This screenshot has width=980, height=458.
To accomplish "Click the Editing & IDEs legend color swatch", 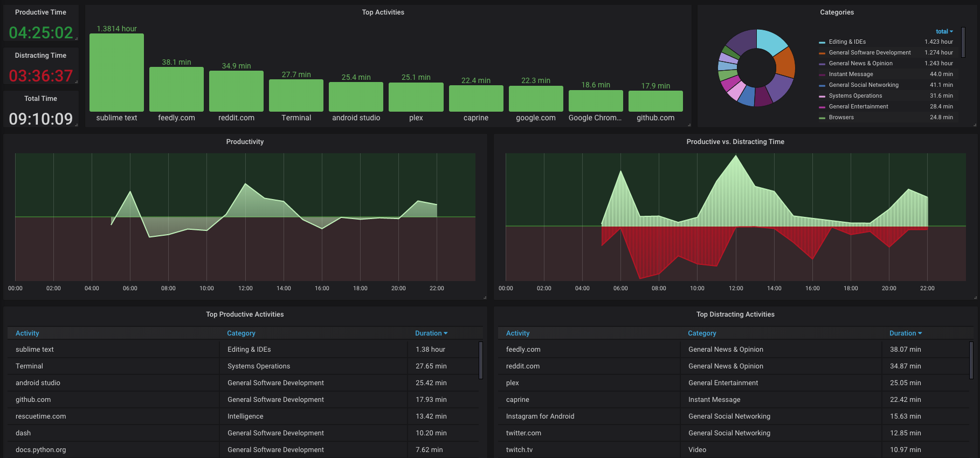I will click(822, 42).
